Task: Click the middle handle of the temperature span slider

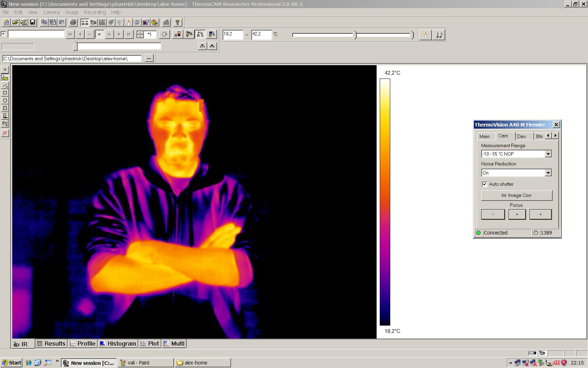Action: coord(355,35)
